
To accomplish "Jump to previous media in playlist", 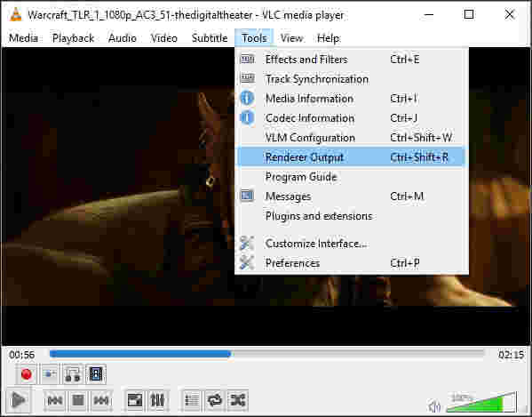I will coord(55,401).
